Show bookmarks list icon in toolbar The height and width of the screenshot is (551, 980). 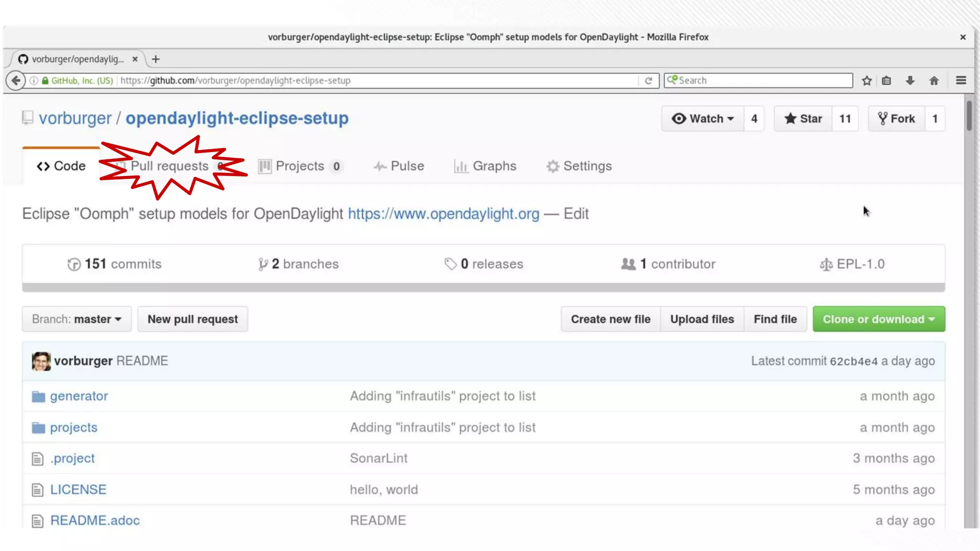(886, 80)
